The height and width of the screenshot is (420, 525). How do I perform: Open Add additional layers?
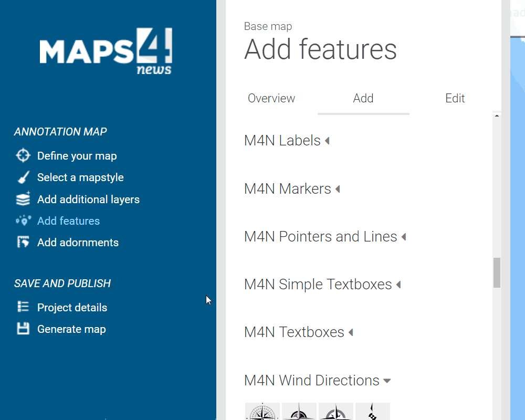click(x=88, y=199)
